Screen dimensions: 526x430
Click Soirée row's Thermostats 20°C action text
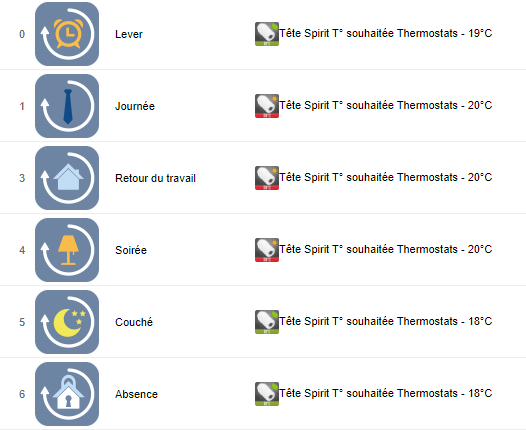click(x=386, y=249)
